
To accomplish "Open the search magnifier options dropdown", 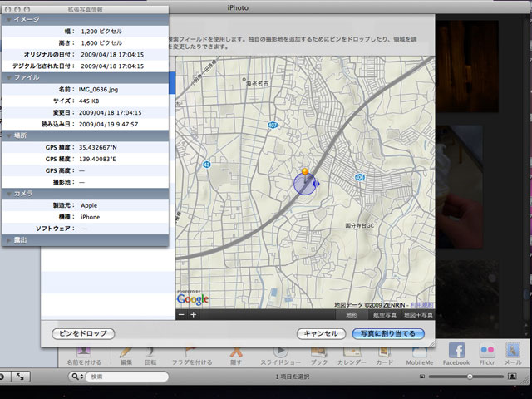I will [x=76, y=377].
